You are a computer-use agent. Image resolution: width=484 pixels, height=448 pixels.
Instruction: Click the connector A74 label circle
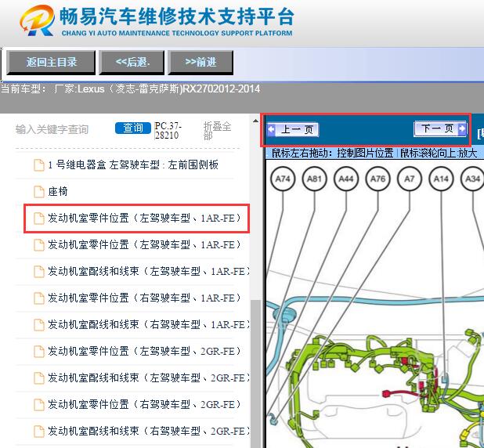(283, 179)
